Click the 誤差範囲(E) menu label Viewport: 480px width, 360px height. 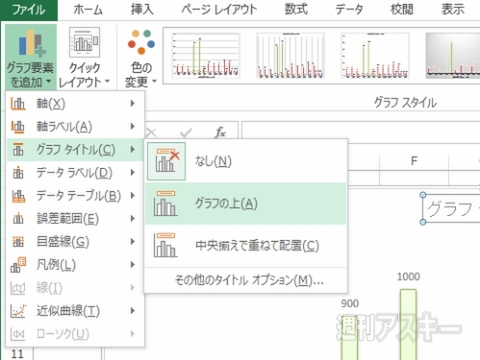point(67,219)
